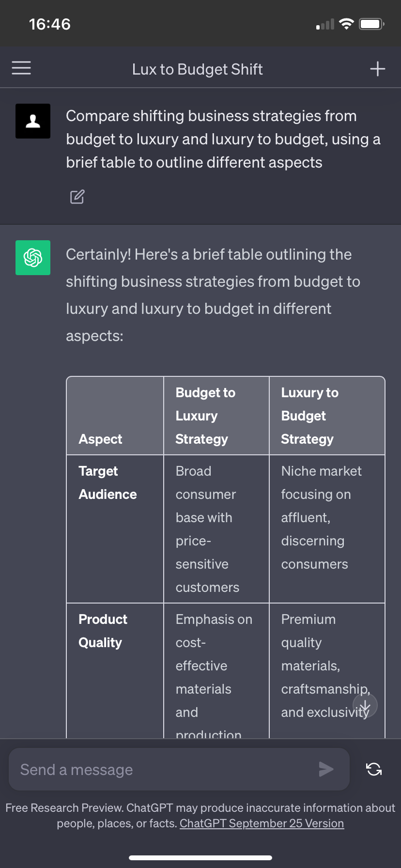Select Budget to Luxury Strategy header

(205, 416)
